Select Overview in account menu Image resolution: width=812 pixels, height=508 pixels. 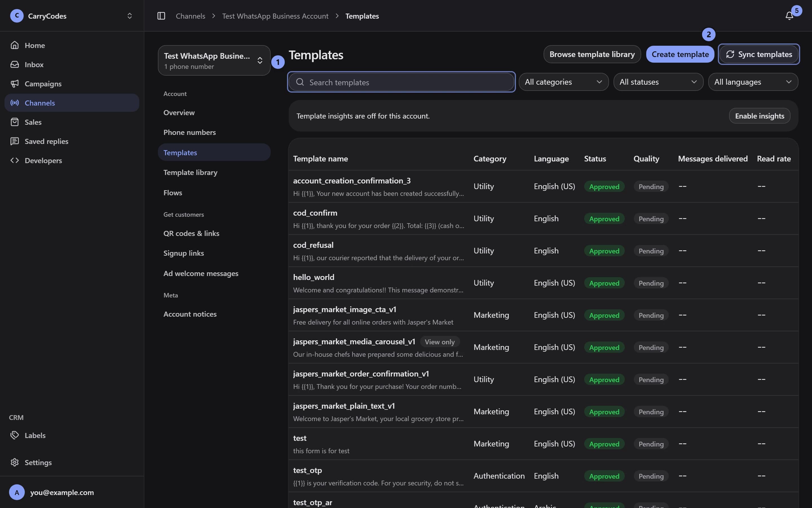[x=214, y=113]
